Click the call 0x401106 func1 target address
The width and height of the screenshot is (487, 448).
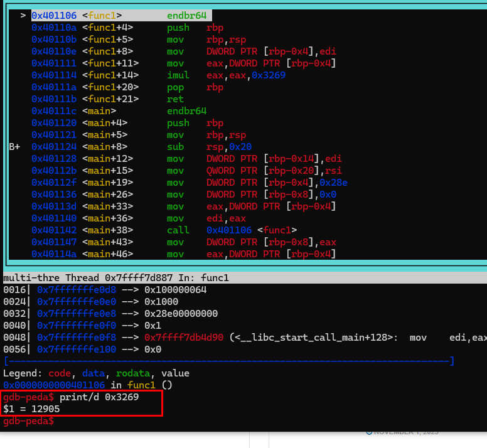click(x=229, y=230)
